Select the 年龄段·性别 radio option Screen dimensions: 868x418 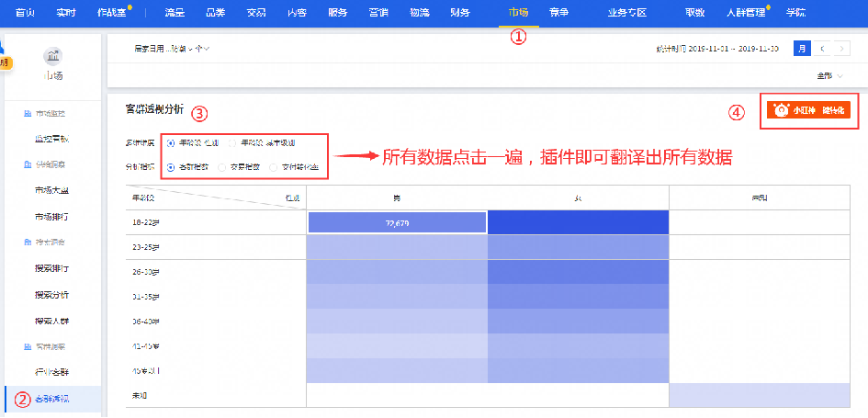tap(172, 143)
